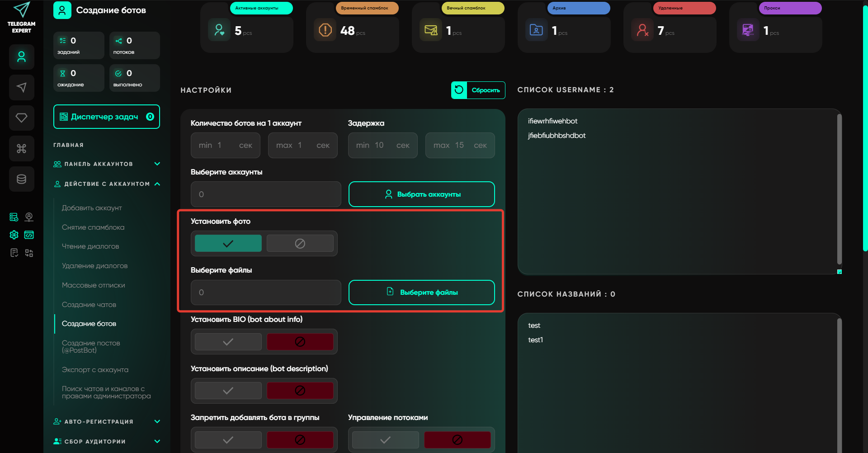The image size is (868, 453).
Task: Enable 'Установить описание' checkmark toggle
Action: coord(228,391)
